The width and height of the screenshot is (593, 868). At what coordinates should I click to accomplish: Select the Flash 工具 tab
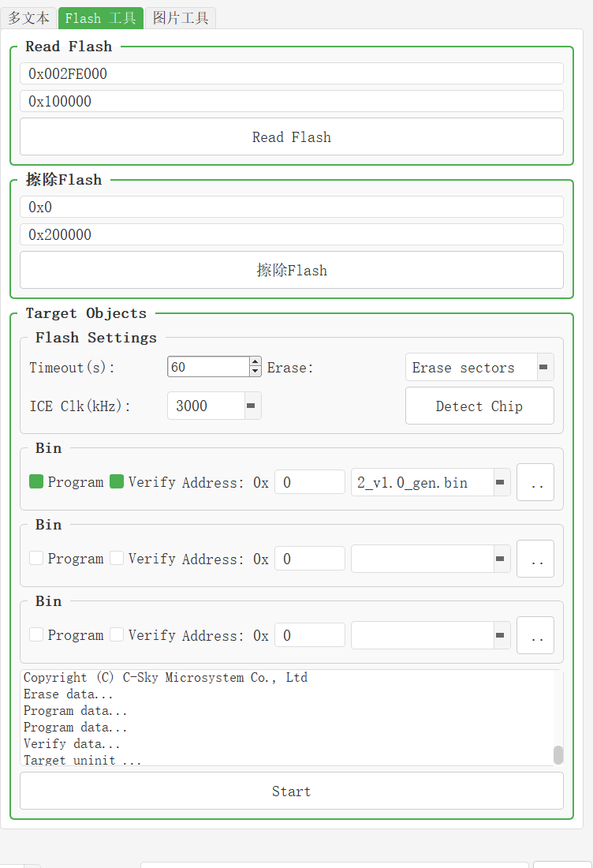pyautogui.click(x=101, y=18)
